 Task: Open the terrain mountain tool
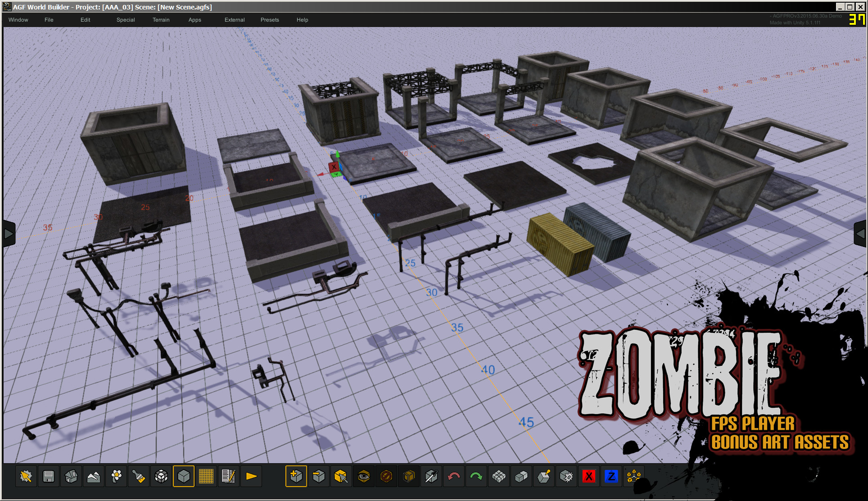click(x=93, y=476)
